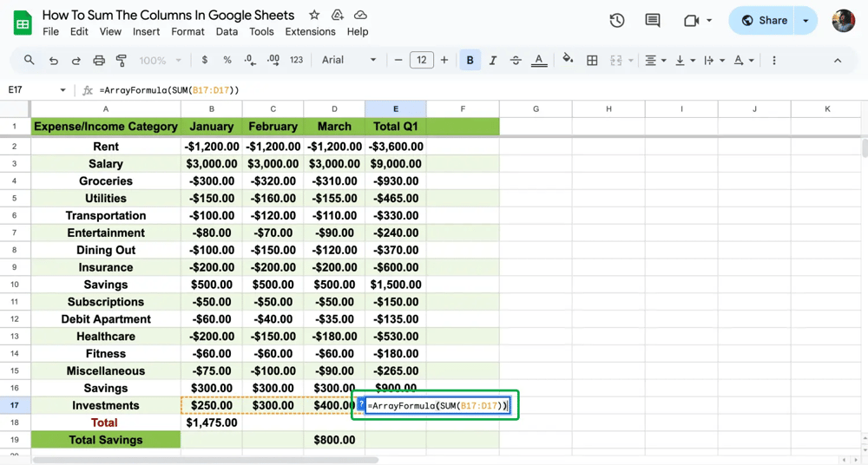The image size is (868, 465).
Task: Open the Arial font dropdown
Action: [349, 61]
